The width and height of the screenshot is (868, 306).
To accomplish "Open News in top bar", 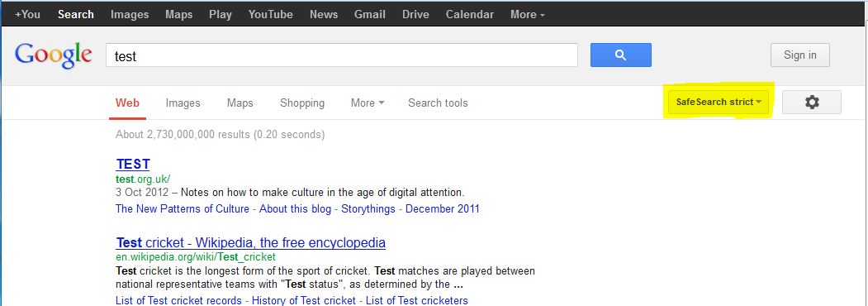I will point(324,14).
